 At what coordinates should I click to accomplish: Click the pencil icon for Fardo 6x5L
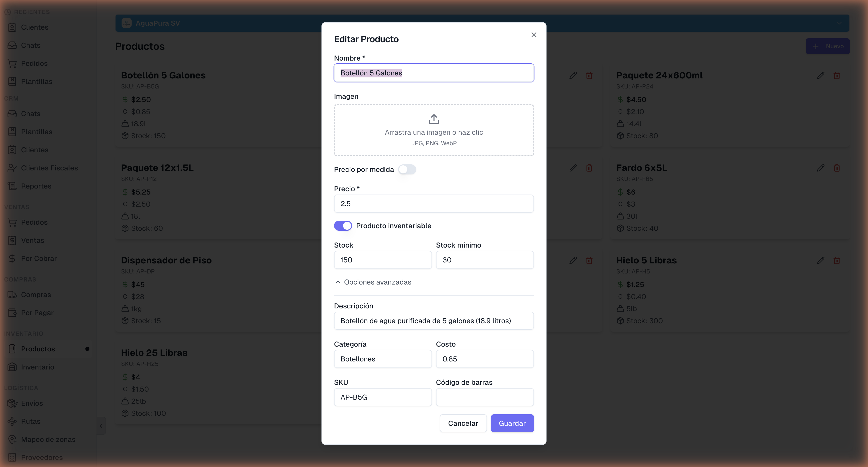click(x=821, y=168)
